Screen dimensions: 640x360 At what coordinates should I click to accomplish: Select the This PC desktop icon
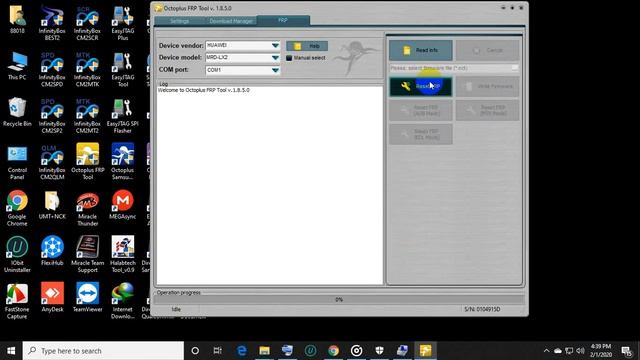click(x=17, y=65)
